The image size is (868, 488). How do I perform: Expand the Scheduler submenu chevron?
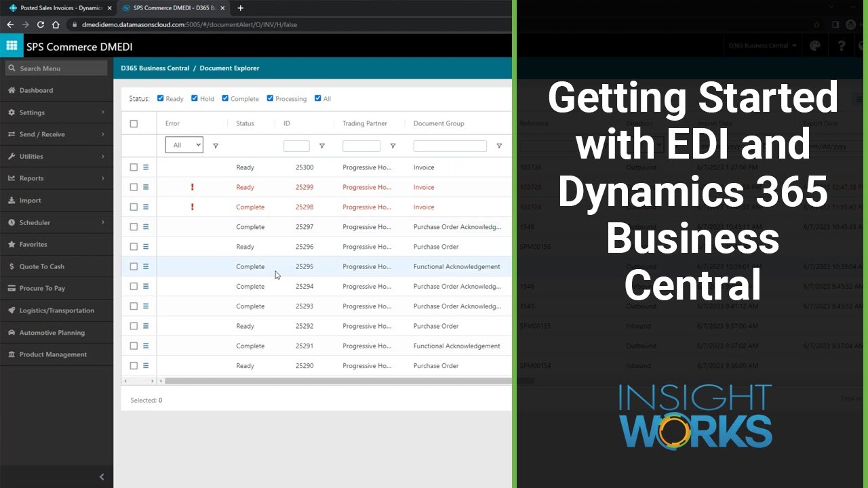point(103,222)
